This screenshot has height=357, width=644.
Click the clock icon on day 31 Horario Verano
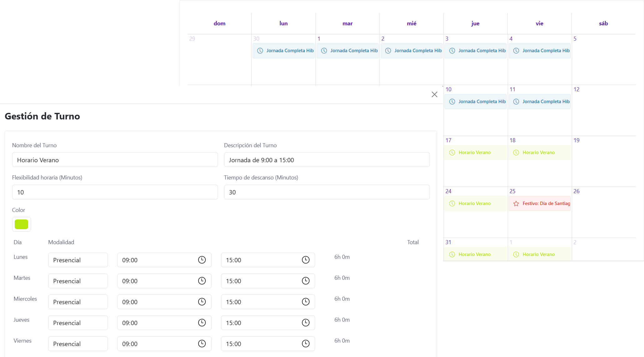[x=452, y=254]
